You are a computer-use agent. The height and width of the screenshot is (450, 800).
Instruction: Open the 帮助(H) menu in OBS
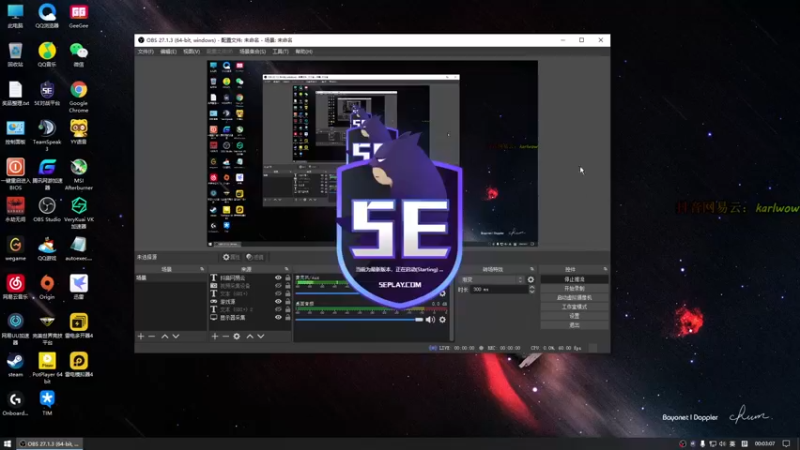tap(304, 52)
